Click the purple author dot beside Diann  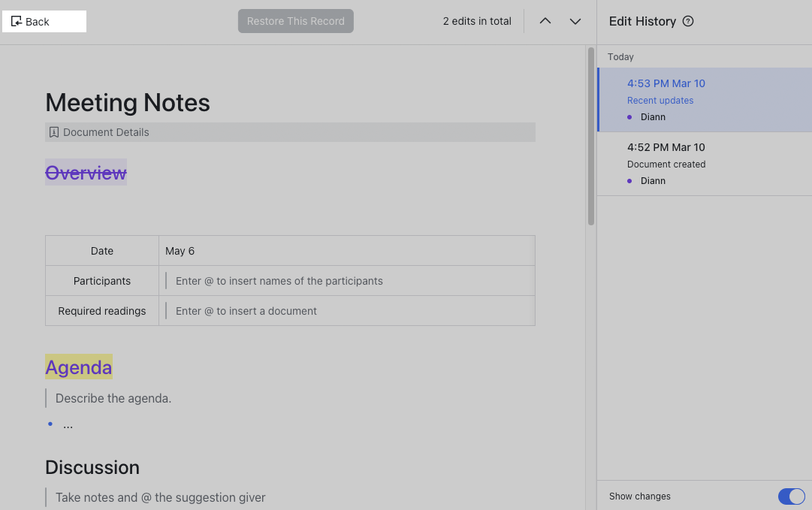tap(629, 117)
